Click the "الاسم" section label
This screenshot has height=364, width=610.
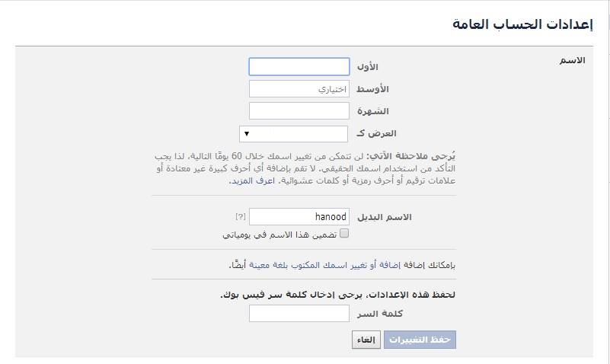[570, 59]
